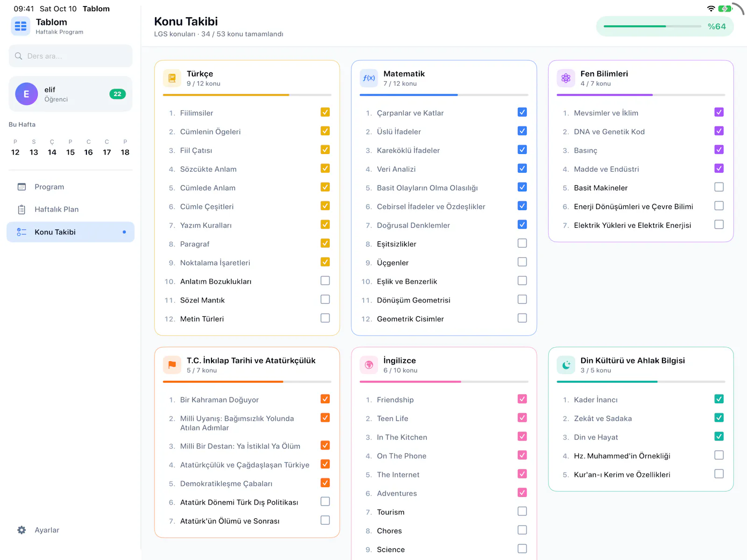
Task: Click the Program calendar icon in sidebar
Action: [21, 187]
